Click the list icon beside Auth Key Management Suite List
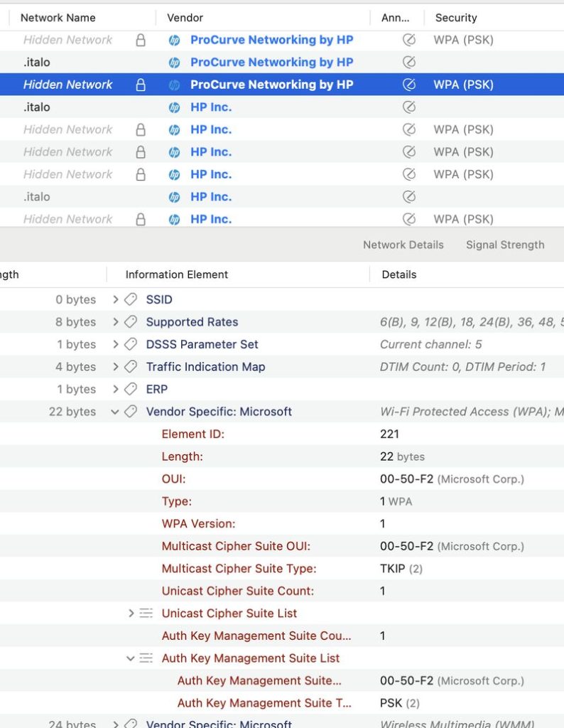 [x=146, y=658]
